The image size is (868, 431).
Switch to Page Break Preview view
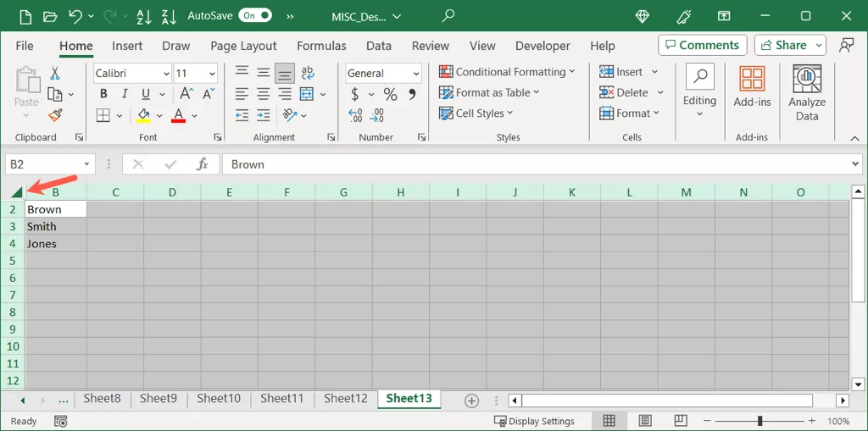(x=679, y=421)
